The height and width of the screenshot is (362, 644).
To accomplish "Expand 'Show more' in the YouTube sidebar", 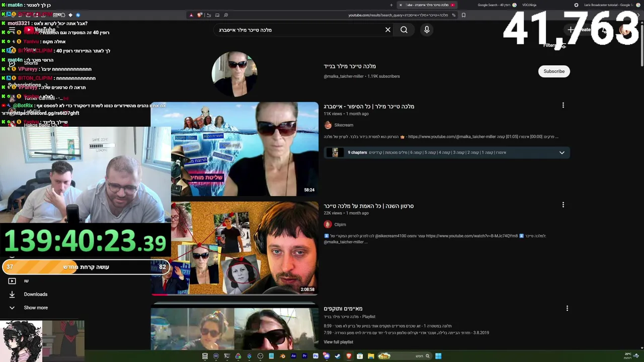I will pyautogui.click(x=36, y=308).
